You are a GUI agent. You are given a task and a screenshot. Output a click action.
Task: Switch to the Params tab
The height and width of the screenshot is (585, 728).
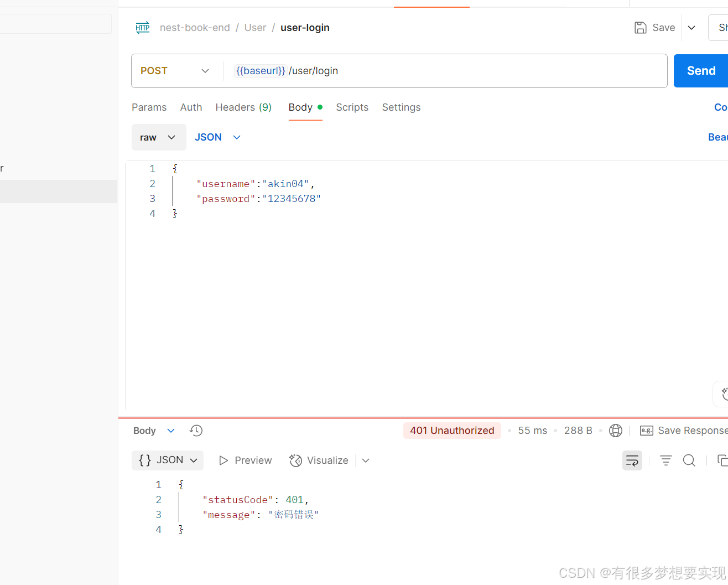point(149,107)
